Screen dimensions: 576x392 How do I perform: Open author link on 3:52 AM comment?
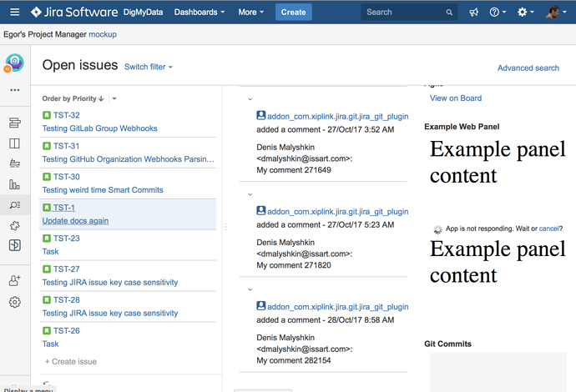click(x=337, y=117)
